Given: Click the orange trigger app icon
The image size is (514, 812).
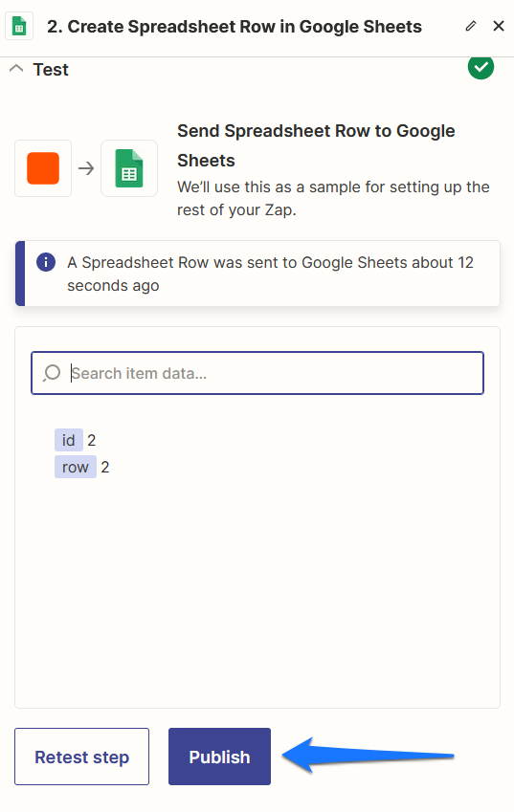Looking at the screenshot, I should coord(43,168).
